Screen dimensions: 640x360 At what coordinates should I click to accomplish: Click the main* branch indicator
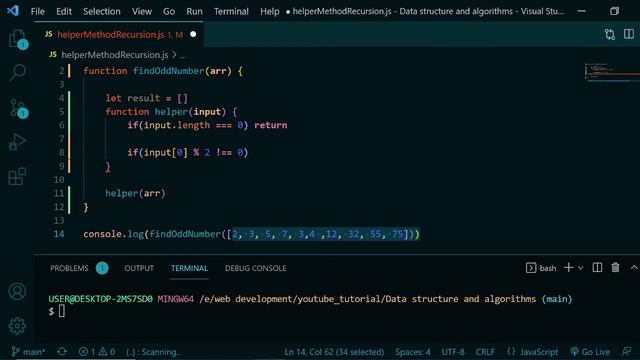[x=28, y=351]
